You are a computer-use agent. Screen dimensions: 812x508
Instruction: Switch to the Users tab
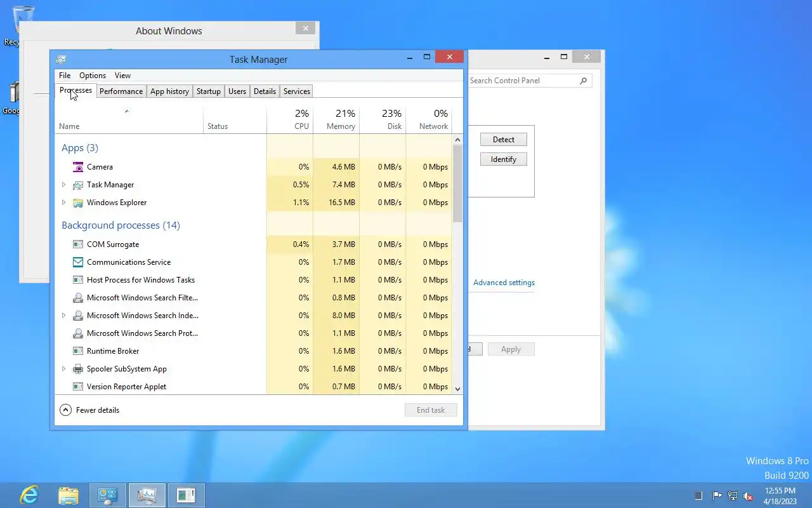[237, 91]
